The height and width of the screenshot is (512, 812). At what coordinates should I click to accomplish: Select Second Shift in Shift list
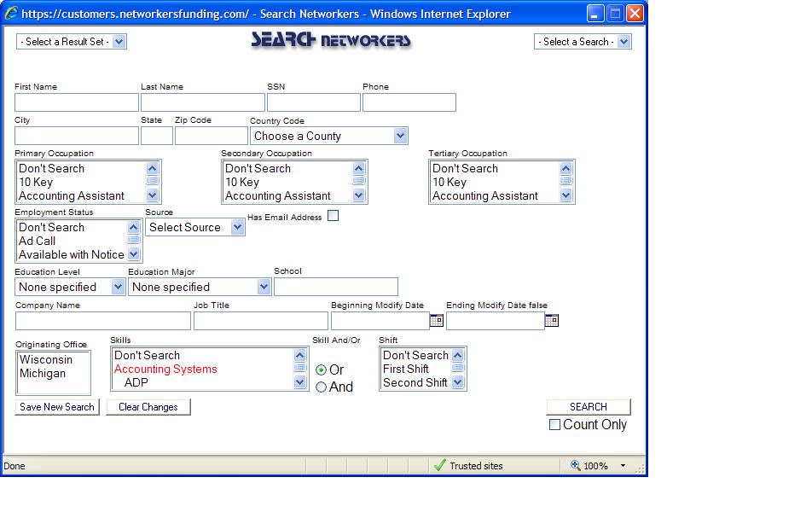tap(416, 382)
